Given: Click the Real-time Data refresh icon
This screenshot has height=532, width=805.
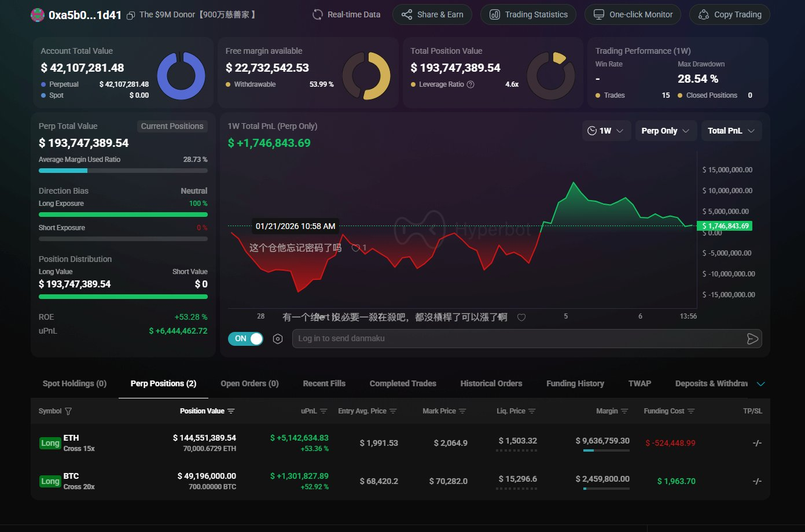Looking at the screenshot, I should coord(318,14).
